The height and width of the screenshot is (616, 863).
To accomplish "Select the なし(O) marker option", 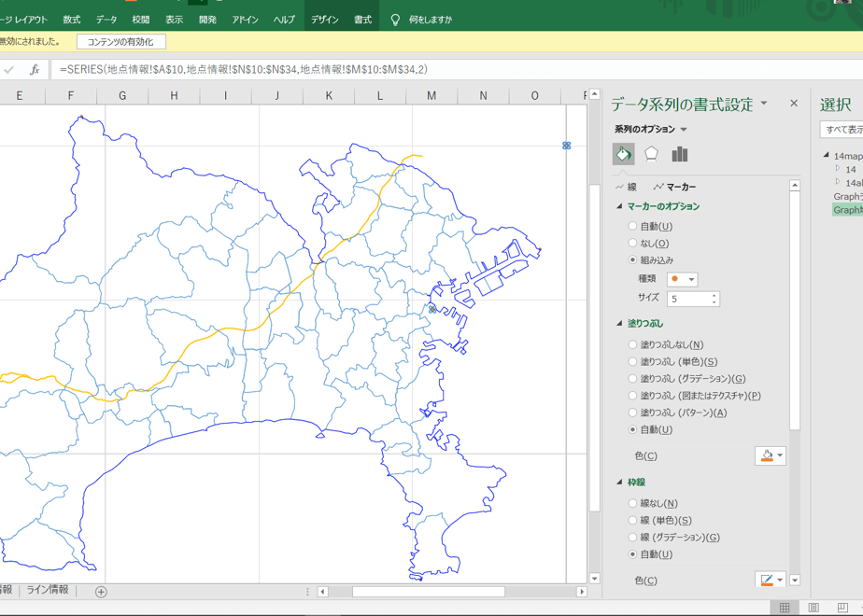I will click(x=648, y=243).
